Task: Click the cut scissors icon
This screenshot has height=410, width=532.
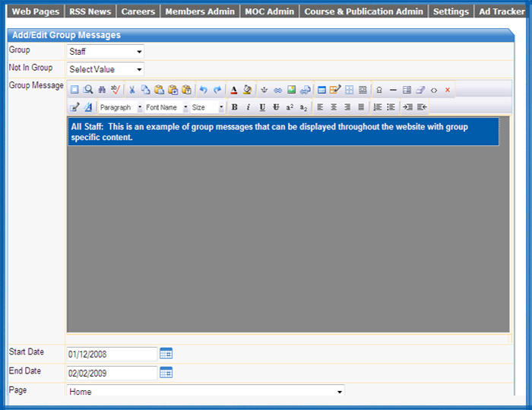Action: click(x=132, y=90)
